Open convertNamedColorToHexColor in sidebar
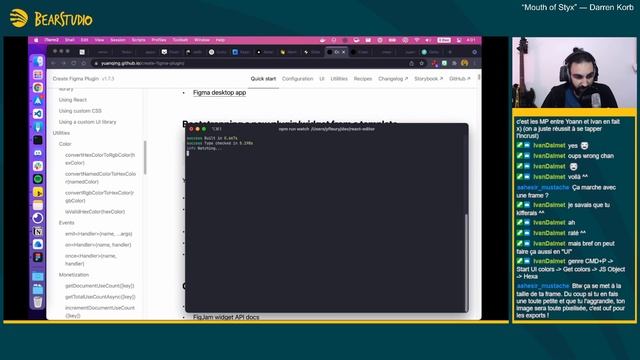 [x=100, y=178]
